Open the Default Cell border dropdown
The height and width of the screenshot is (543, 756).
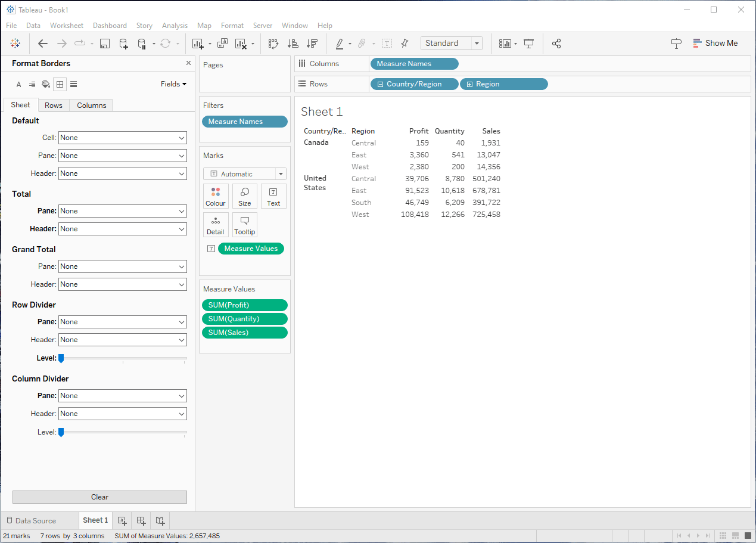click(122, 138)
